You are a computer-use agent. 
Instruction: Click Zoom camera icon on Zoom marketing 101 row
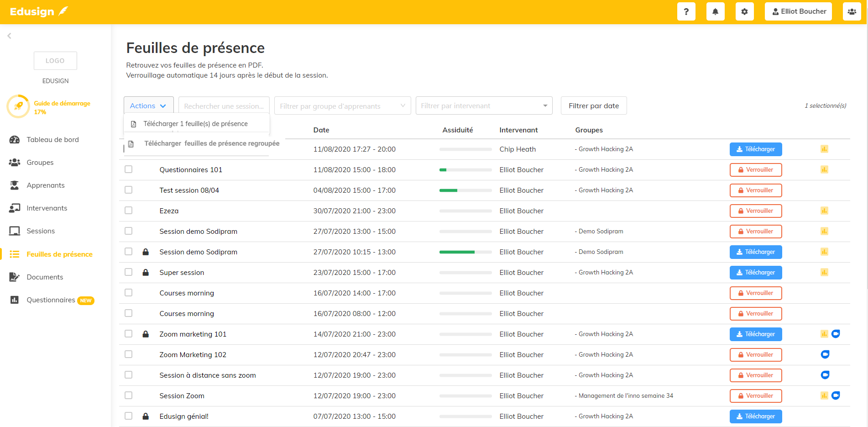(836, 334)
